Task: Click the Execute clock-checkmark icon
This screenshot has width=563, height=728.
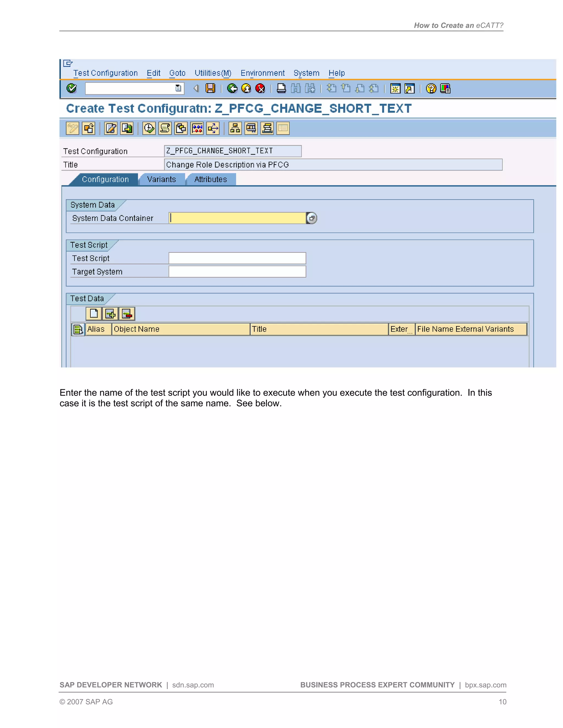Action: pyautogui.click(x=149, y=128)
